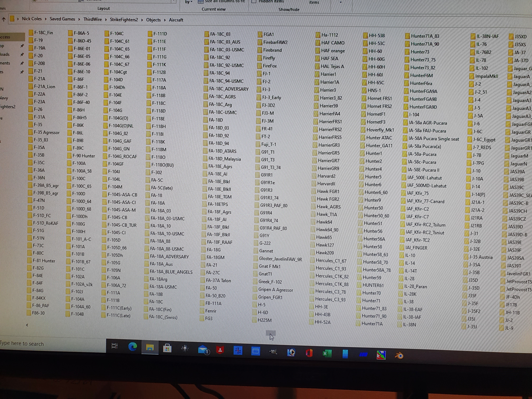532x399 pixels.
Task: Click the FGA1 folder icon
Action: (260, 34)
